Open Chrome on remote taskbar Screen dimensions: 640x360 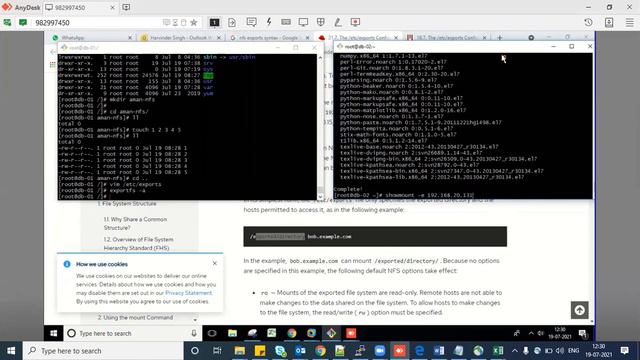(x=291, y=333)
